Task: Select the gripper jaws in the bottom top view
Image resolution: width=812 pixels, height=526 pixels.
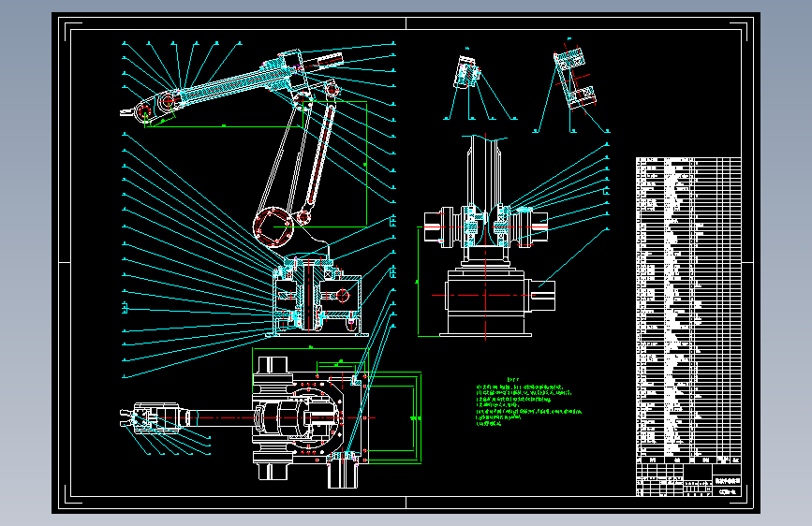Action: (x=127, y=418)
